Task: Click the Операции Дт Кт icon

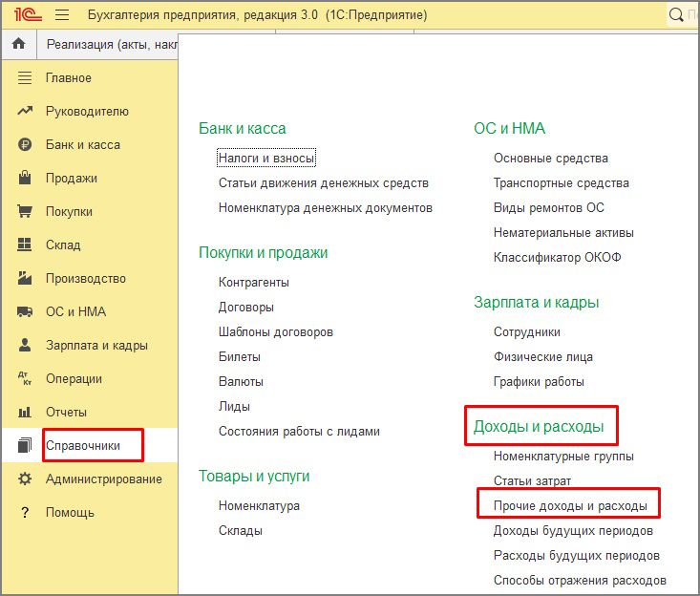Action: click(x=25, y=378)
